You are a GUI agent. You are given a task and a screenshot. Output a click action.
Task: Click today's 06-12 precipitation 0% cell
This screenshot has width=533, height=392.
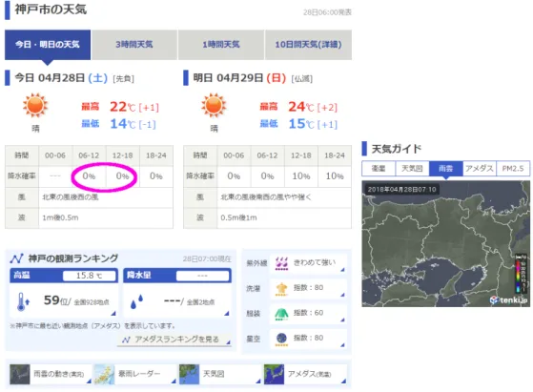coord(89,176)
